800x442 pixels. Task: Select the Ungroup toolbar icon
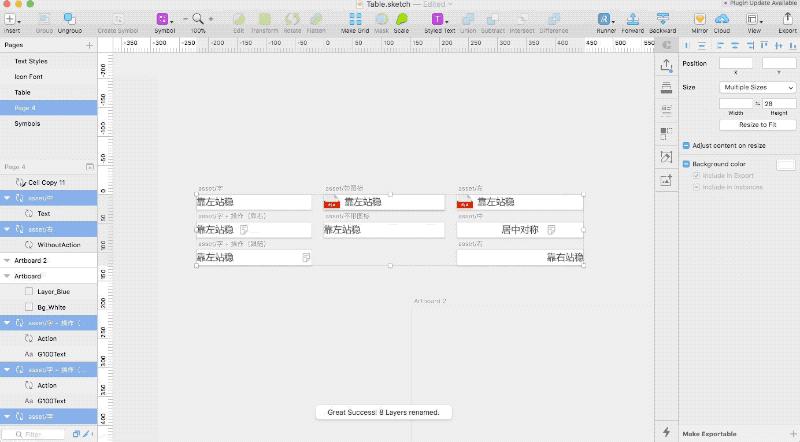coord(69,19)
